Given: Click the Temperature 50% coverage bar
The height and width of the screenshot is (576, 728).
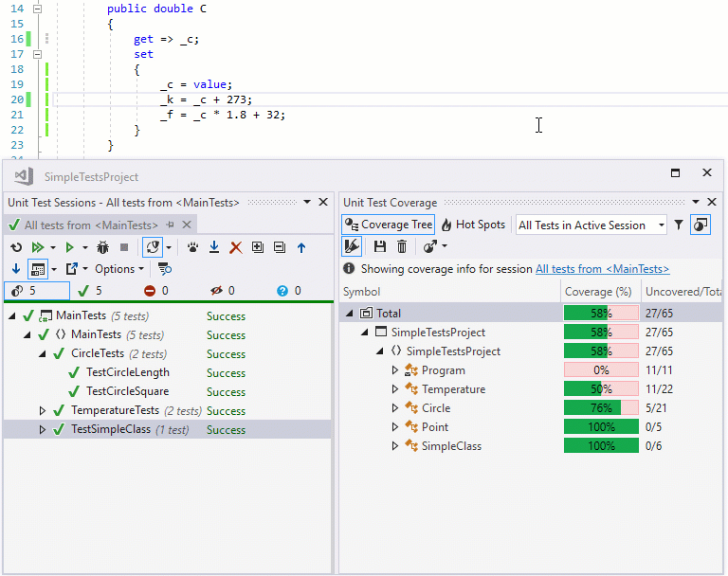Looking at the screenshot, I should (x=601, y=389).
